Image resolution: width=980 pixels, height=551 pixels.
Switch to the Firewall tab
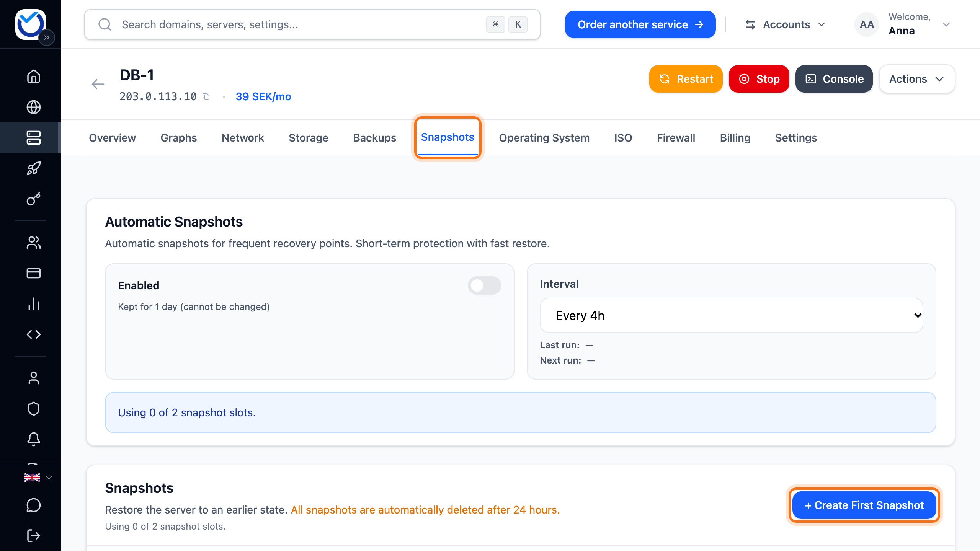click(676, 138)
